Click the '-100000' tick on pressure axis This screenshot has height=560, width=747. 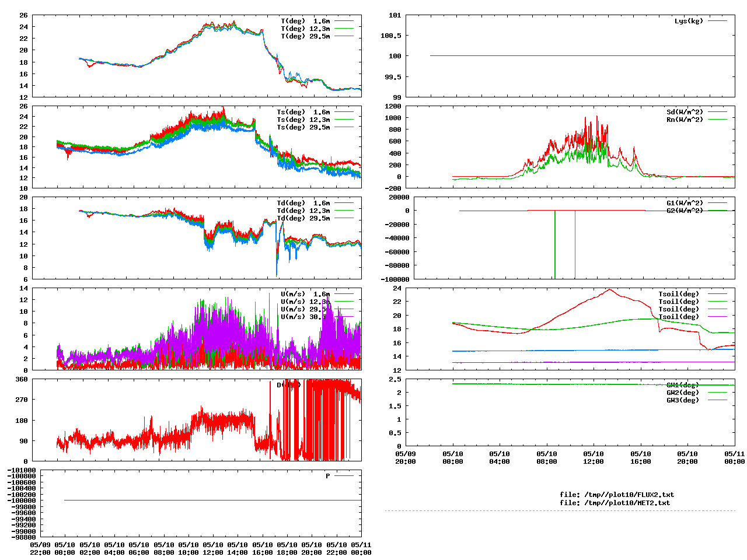(22, 501)
